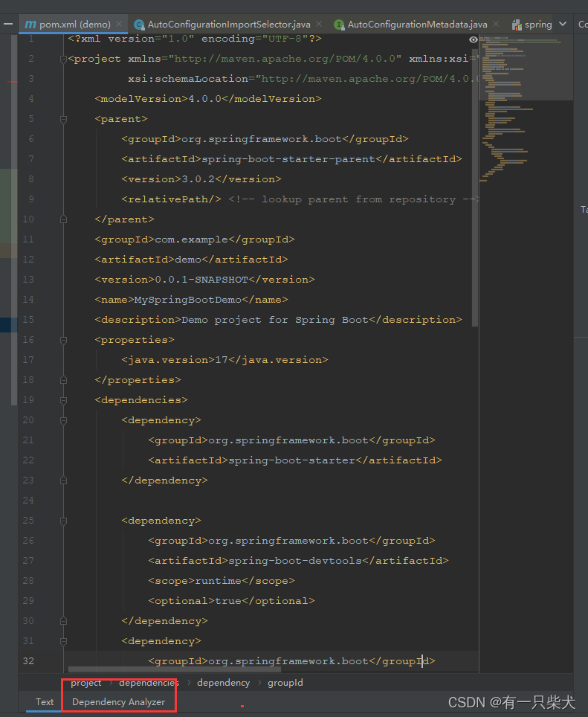The image size is (588, 717).
Task: Collapse the dependency fold on line 31
Action: tap(63, 642)
